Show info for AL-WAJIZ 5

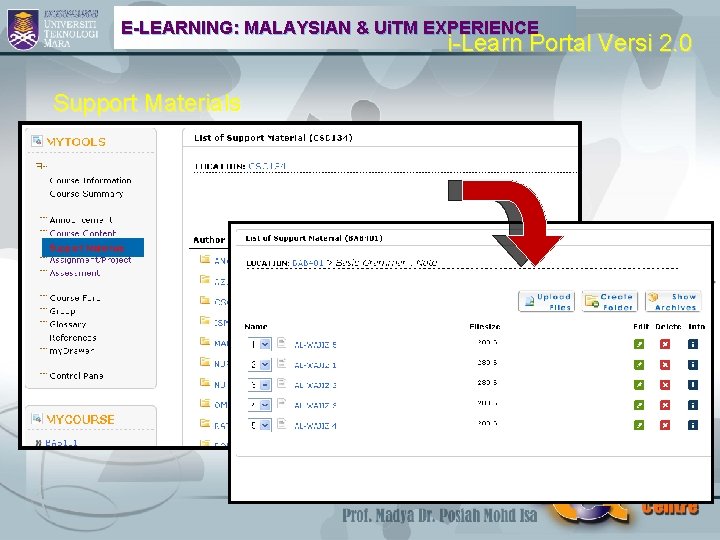[x=693, y=344]
